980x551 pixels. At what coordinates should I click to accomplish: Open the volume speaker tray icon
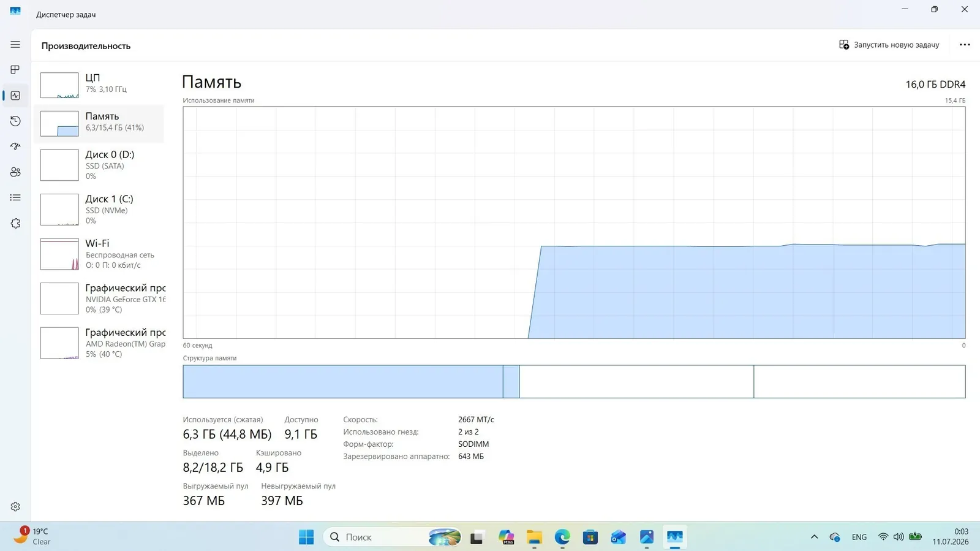(x=899, y=538)
